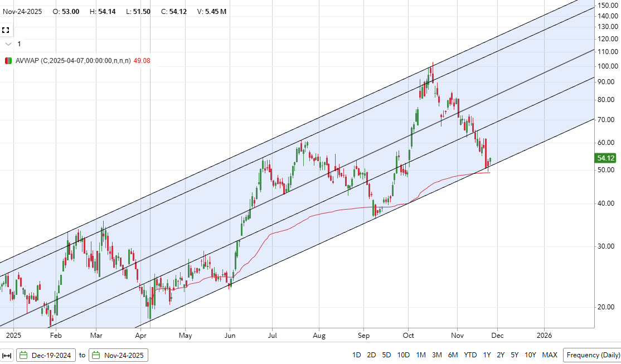This screenshot has height=364, width=621.
Task: Click the 54.12 price label on axis
Action: [605, 159]
